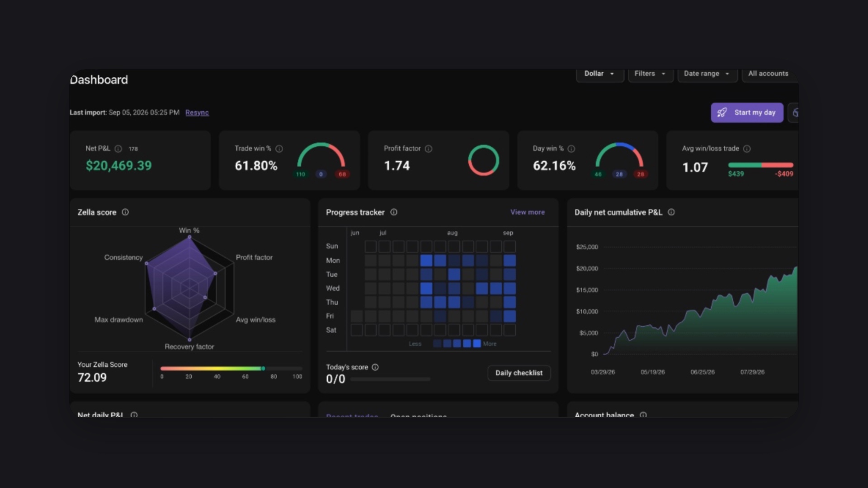
Task: Click the green 110 wins badge
Action: coord(301,174)
